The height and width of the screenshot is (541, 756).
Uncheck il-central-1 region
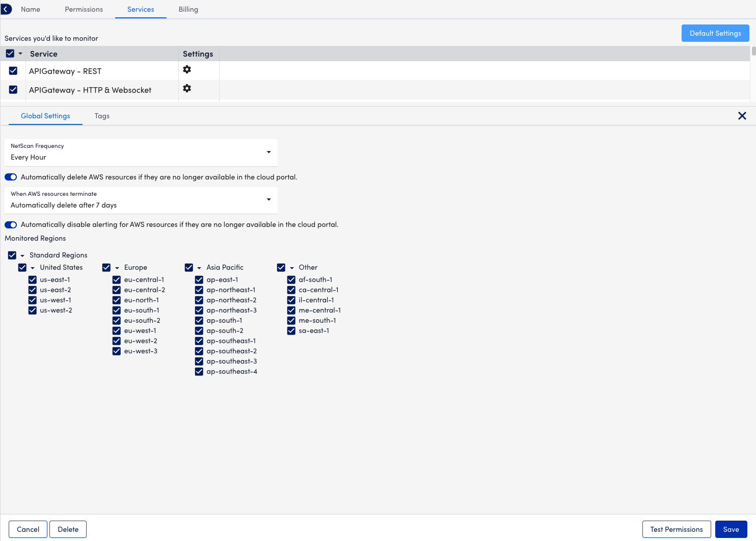pyautogui.click(x=291, y=300)
